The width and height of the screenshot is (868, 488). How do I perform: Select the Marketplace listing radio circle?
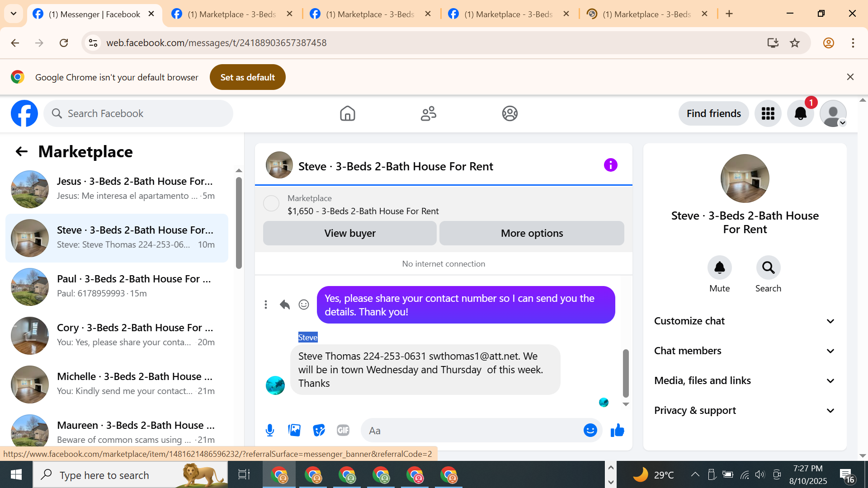click(x=271, y=203)
